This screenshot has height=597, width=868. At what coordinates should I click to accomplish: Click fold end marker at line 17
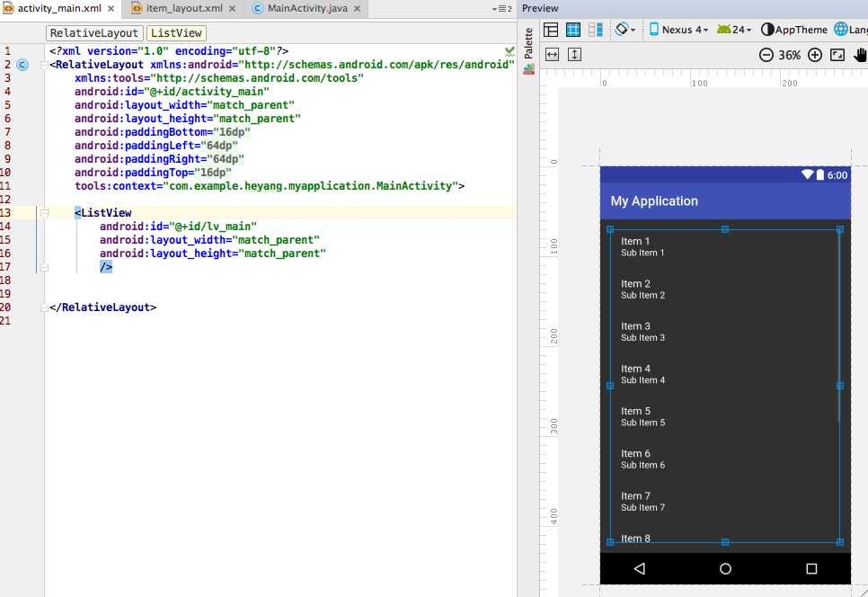(44, 267)
